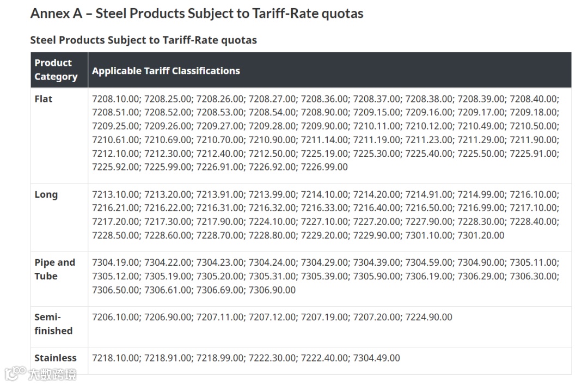Click the Semi-finished row label
Viewport: 588px width, 385px height.
pyautogui.click(x=53, y=323)
